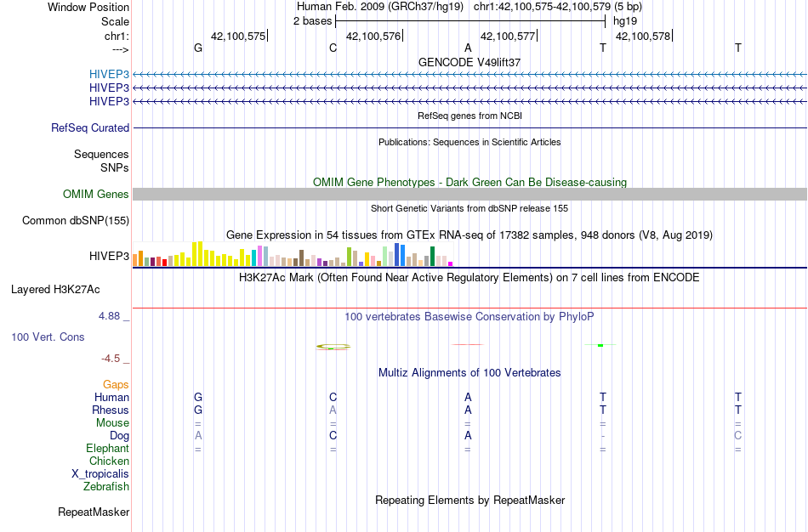Image resolution: width=808 pixels, height=532 pixels.
Task: Click the orange Gaps label
Action: click(x=116, y=385)
